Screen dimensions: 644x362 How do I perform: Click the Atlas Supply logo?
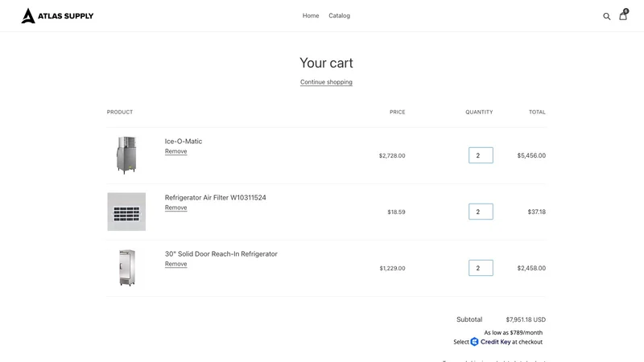pos(57,16)
